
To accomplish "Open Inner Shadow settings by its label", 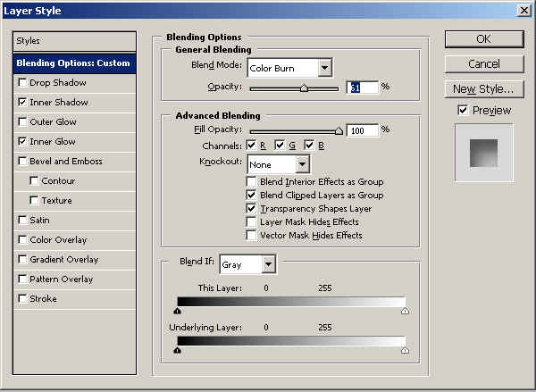I will pos(59,102).
